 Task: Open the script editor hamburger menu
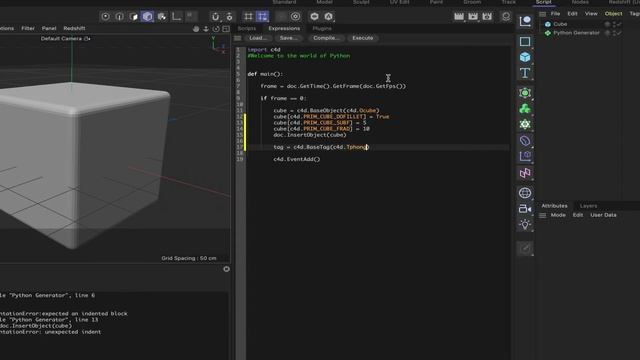238,38
